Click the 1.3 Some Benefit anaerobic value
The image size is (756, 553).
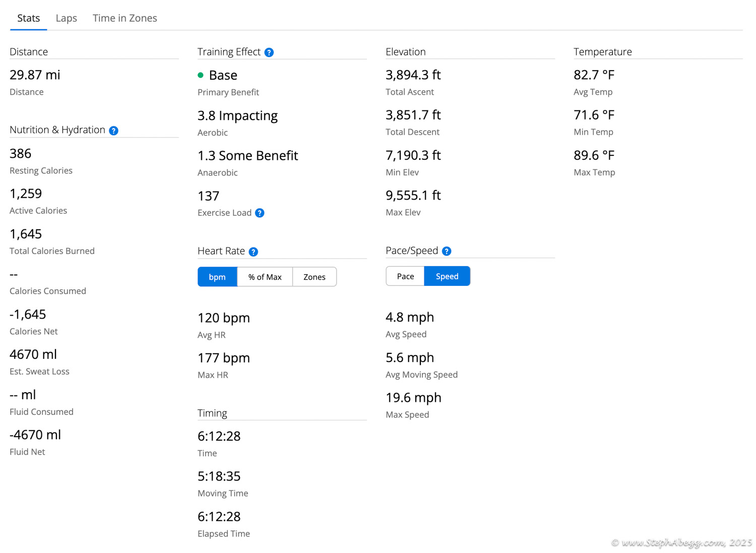click(x=247, y=156)
